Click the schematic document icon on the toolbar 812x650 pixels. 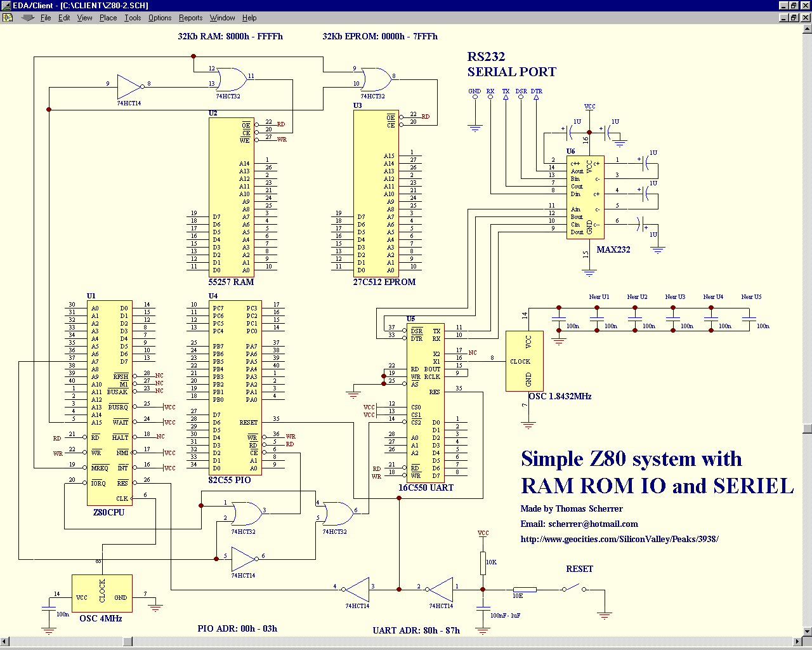8,18
